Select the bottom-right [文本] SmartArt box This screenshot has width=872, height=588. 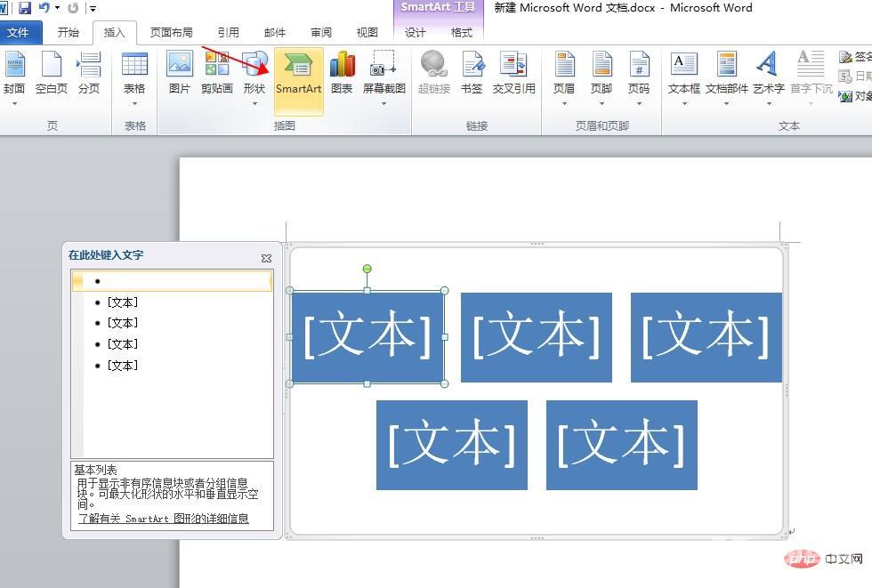621,445
